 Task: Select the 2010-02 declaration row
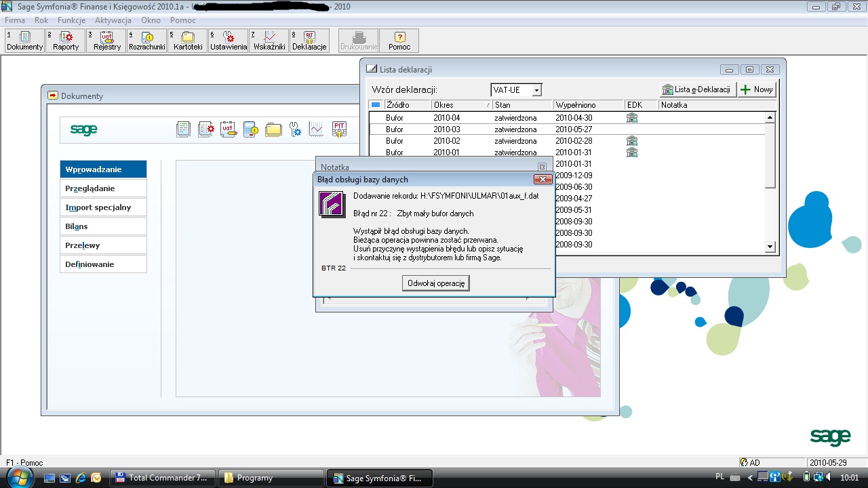pyautogui.click(x=566, y=141)
